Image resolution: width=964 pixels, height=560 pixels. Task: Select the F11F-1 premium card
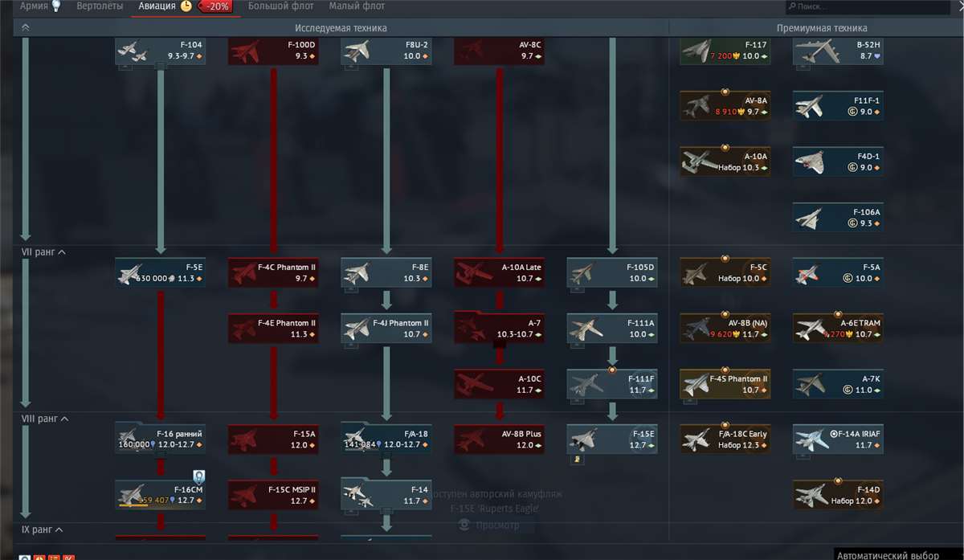tap(838, 107)
